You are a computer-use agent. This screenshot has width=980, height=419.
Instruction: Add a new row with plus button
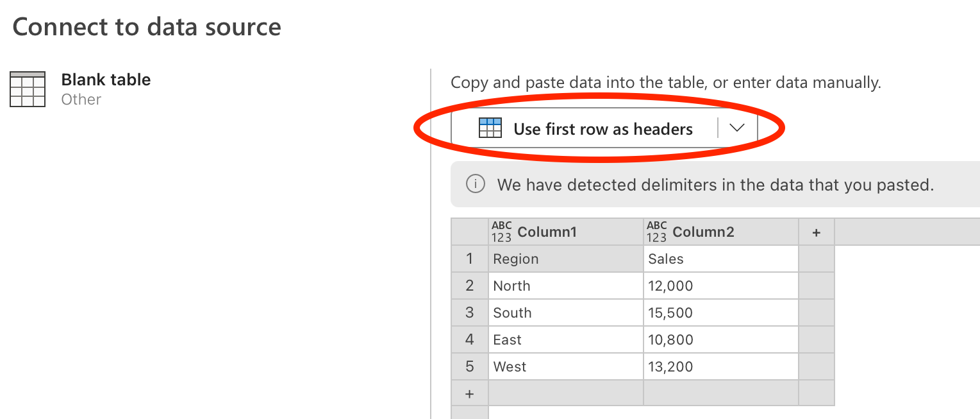click(469, 393)
